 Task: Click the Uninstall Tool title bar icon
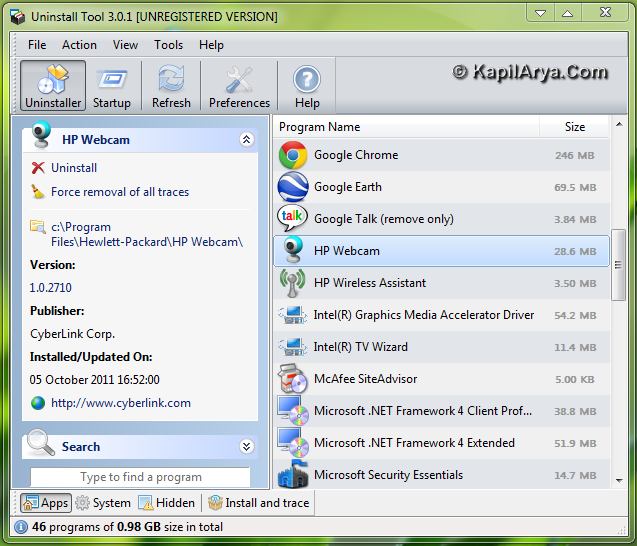(x=18, y=17)
